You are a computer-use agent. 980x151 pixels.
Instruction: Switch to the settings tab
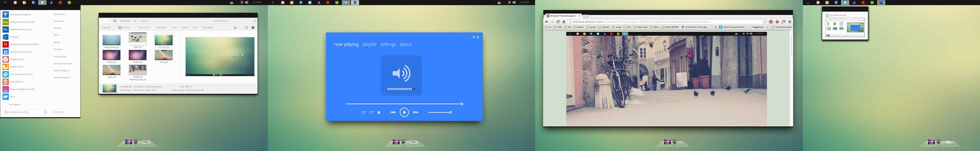[x=388, y=44]
